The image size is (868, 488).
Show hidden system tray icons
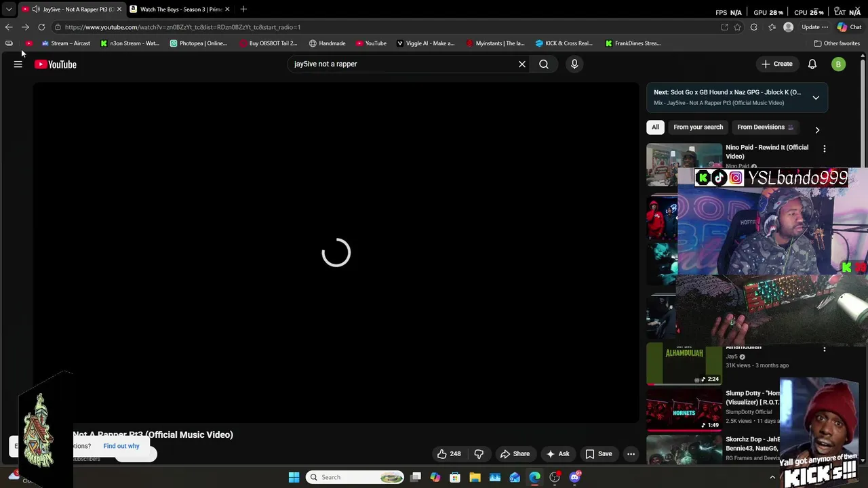pos(772,477)
